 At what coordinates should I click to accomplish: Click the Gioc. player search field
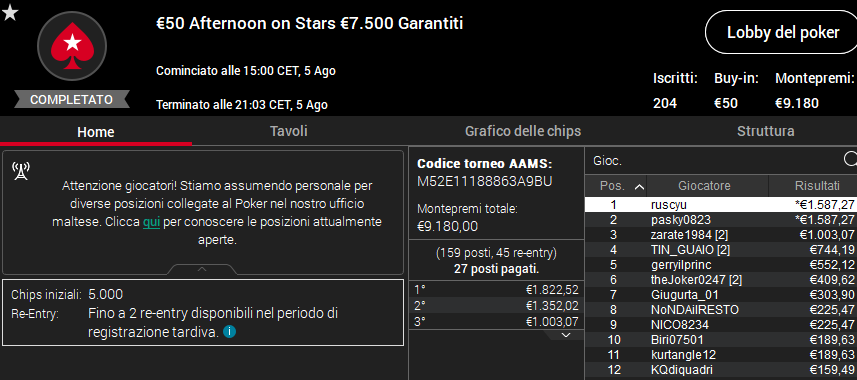pyautogui.click(x=716, y=160)
